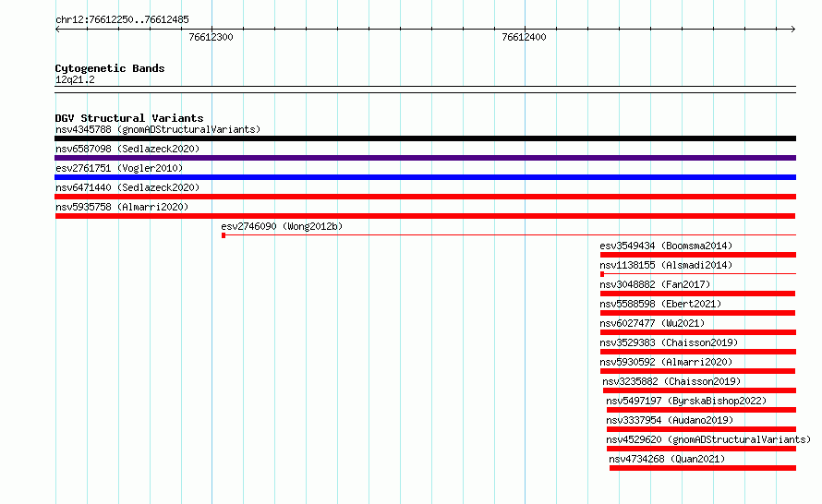Open esv2761751 (Vogler2010) variant label
This screenshot has width=822, height=504.
click(x=119, y=168)
